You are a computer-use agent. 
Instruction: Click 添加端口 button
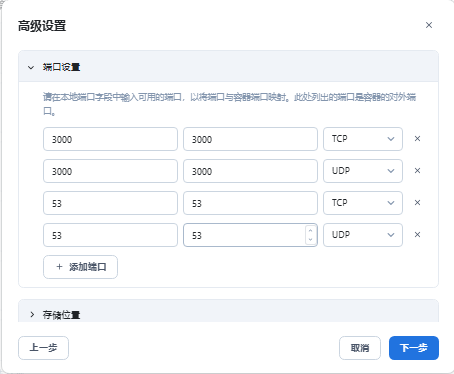pyautogui.click(x=80, y=267)
